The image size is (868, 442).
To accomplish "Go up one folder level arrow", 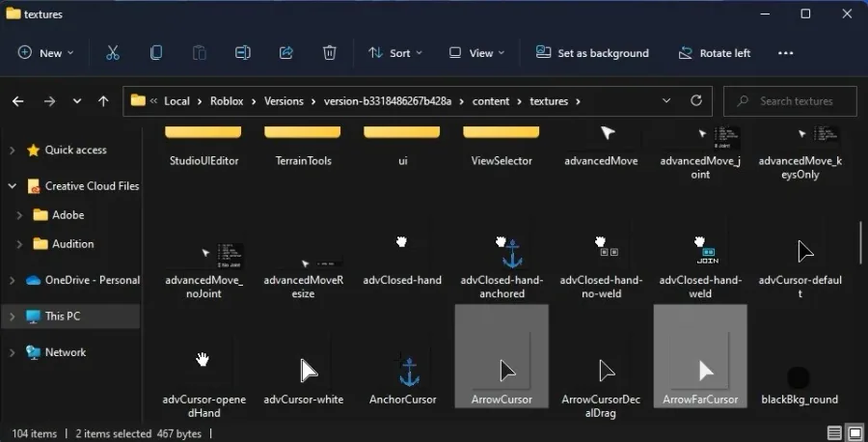I will (x=103, y=101).
